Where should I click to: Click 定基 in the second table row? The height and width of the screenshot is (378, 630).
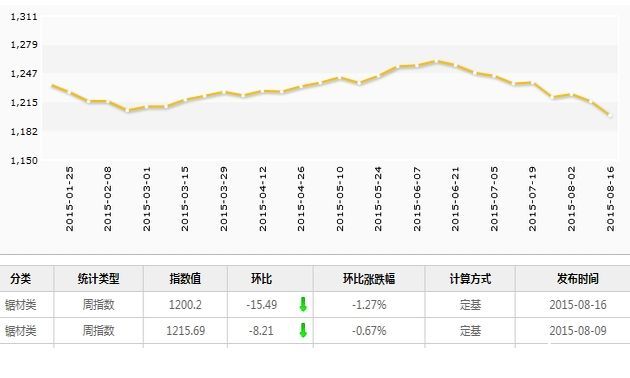point(470,331)
